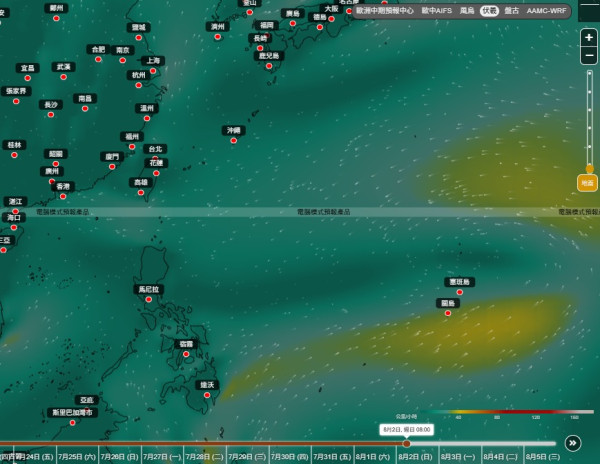Click the top dot on the altitude slider
This screenshot has width=600, height=464.
coord(590,73)
